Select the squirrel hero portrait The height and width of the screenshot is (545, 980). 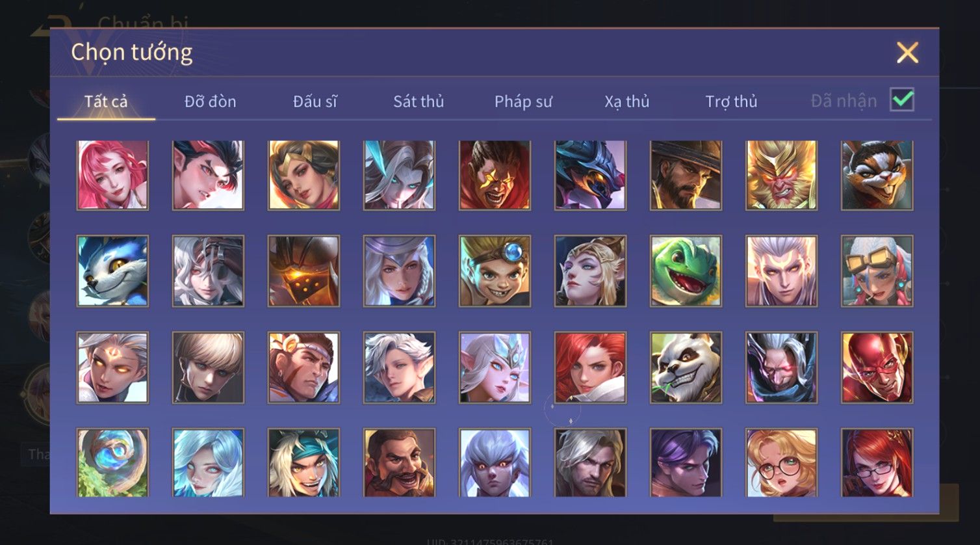click(877, 175)
